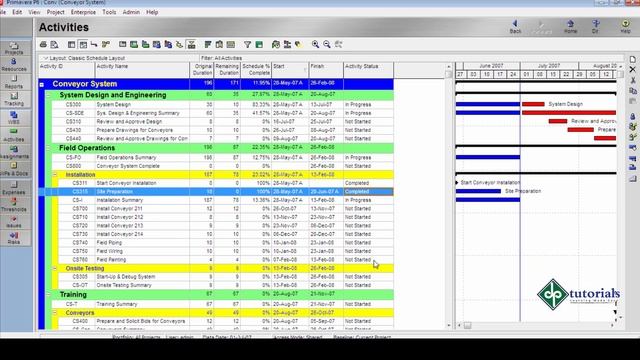Image resolution: width=640 pixels, height=360 pixels.
Task: Open the Project menu
Action: 56,12
